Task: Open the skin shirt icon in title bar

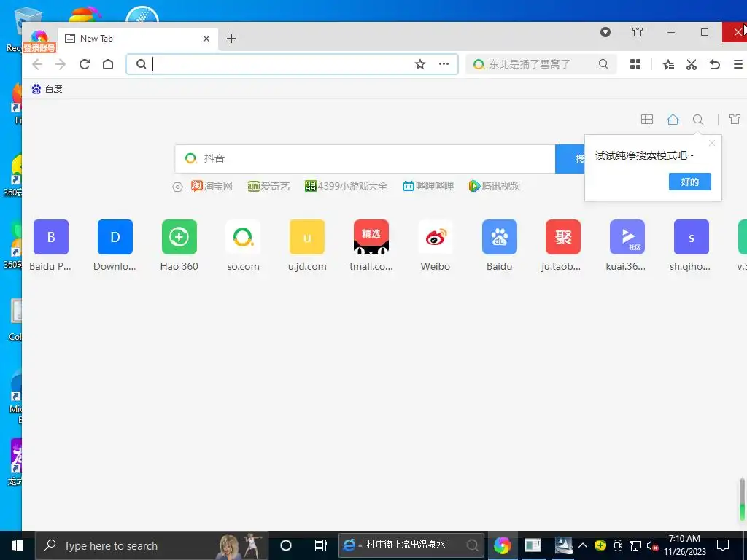Action: coord(638,32)
